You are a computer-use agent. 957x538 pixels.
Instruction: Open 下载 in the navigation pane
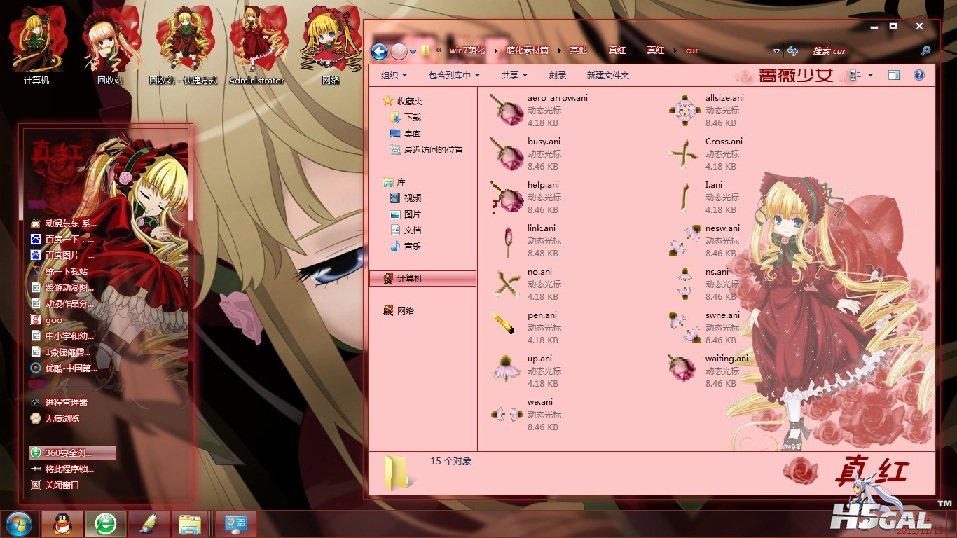405,117
